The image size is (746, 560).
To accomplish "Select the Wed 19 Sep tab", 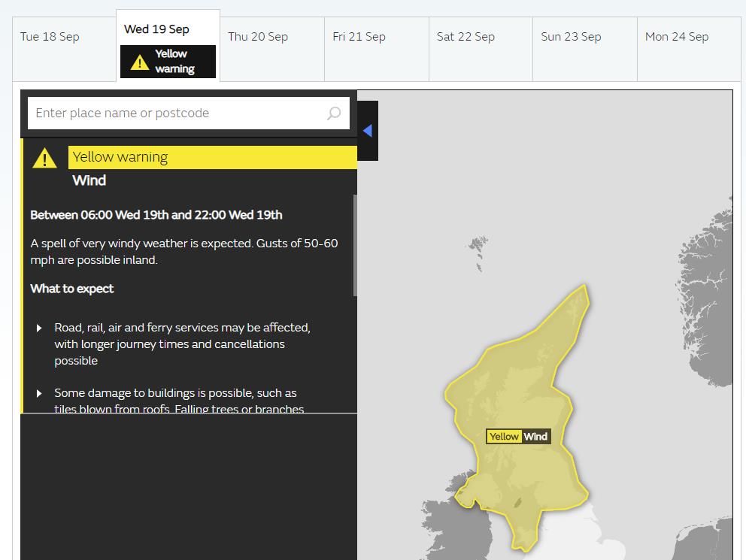I will point(156,29).
